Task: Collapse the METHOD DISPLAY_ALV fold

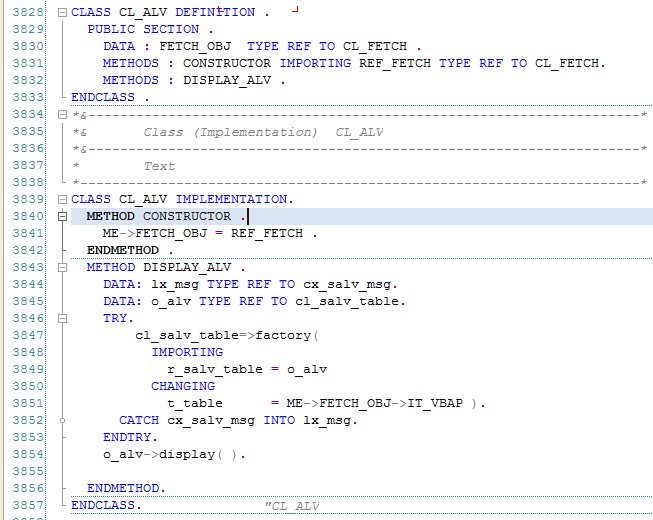Action: (62, 267)
